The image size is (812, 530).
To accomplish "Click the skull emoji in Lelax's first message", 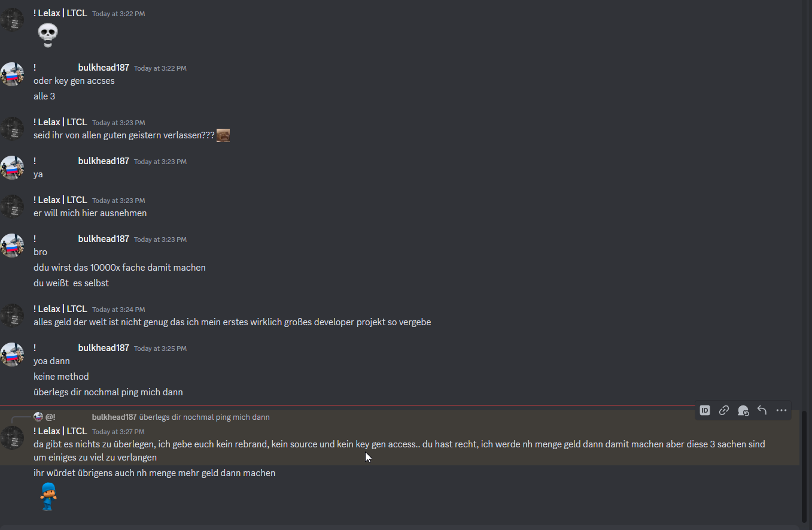I will pyautogui.click(x=48, y=35).
